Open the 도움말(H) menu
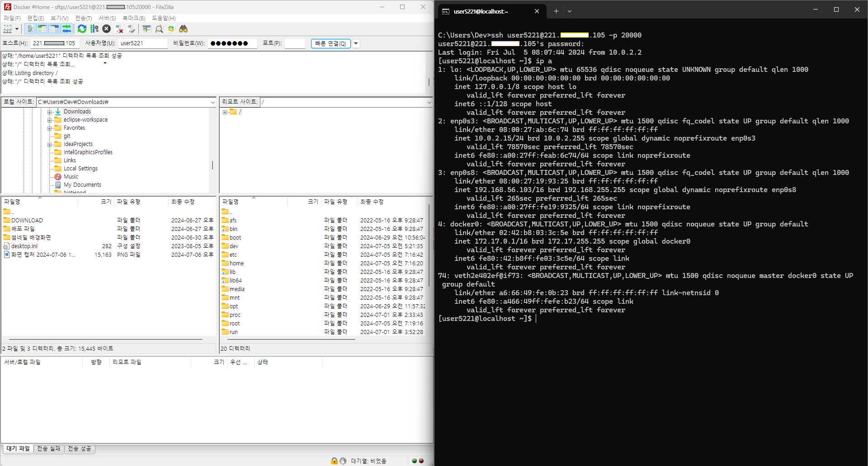This screenshot has height=466, width=868. click(164, 18)
